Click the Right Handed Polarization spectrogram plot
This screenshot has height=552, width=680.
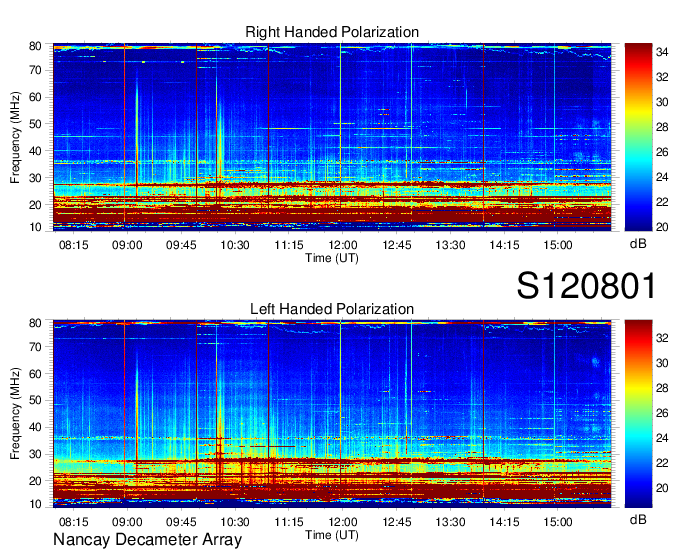[x=332, y=137]
